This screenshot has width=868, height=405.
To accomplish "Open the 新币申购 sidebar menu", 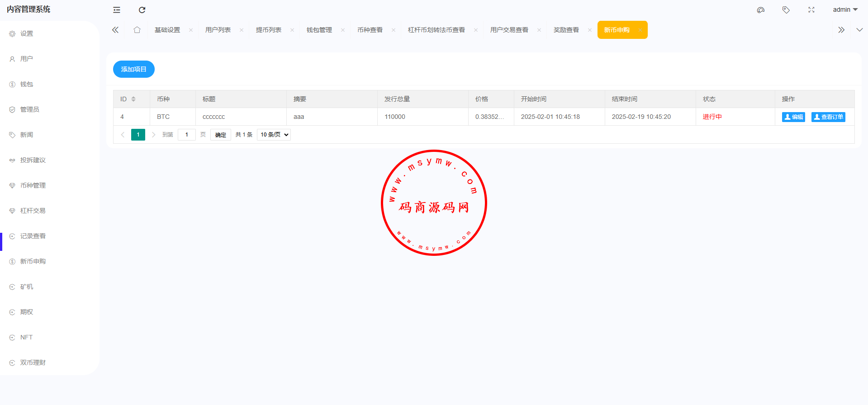I will [x=50, y=261].
